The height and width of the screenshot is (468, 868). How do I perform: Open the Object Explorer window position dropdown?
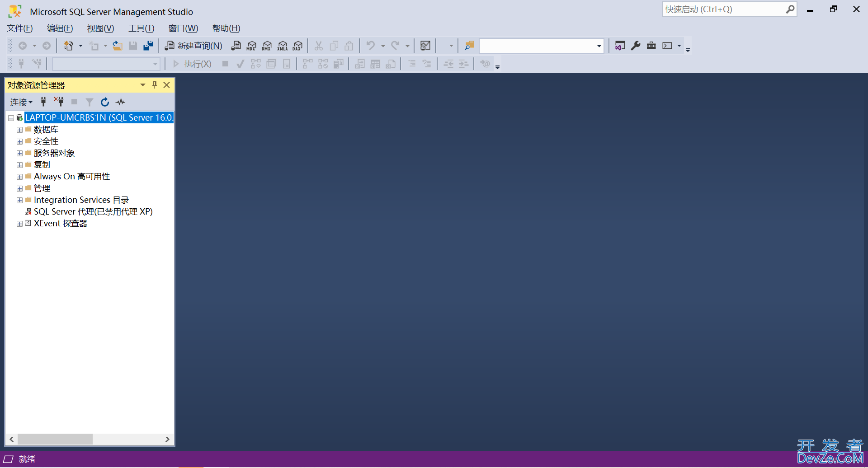[x=143, y=85]
